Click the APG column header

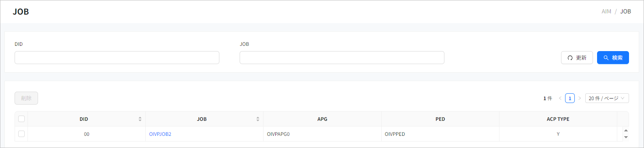322,119
